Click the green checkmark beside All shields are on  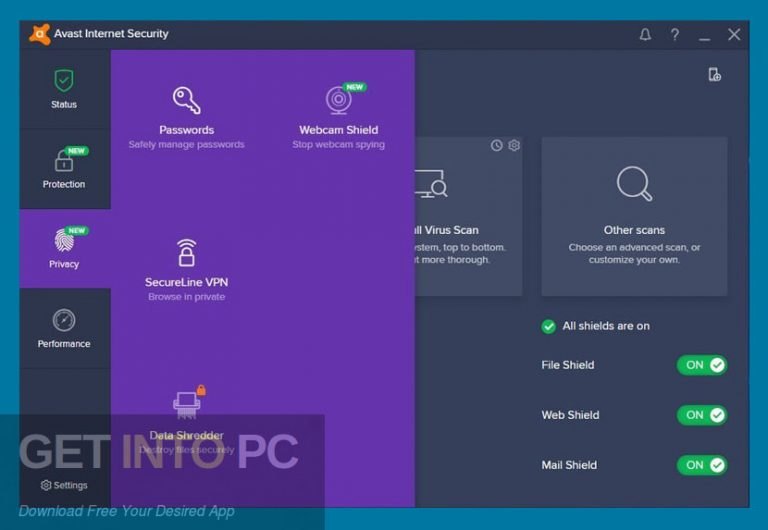click(549, 326)
